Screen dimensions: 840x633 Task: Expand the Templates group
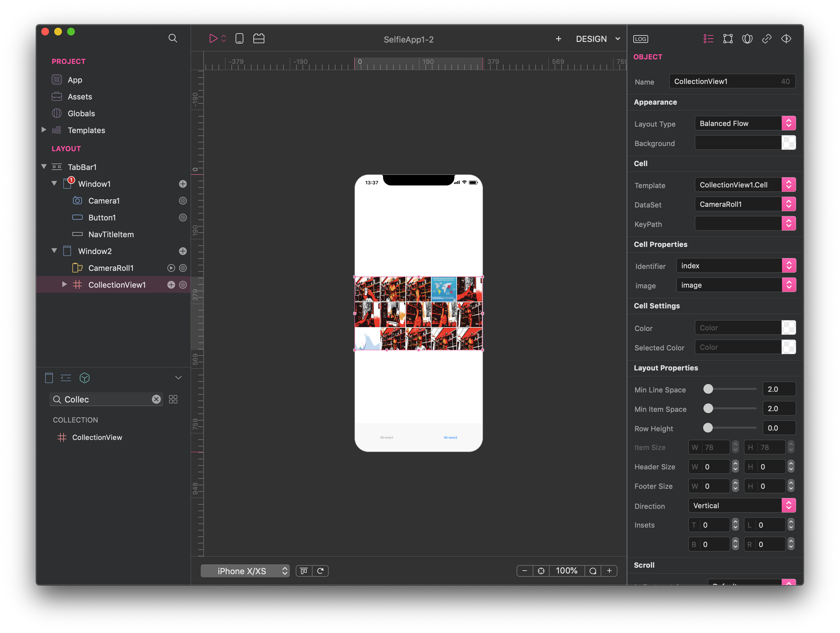point(44,130)
